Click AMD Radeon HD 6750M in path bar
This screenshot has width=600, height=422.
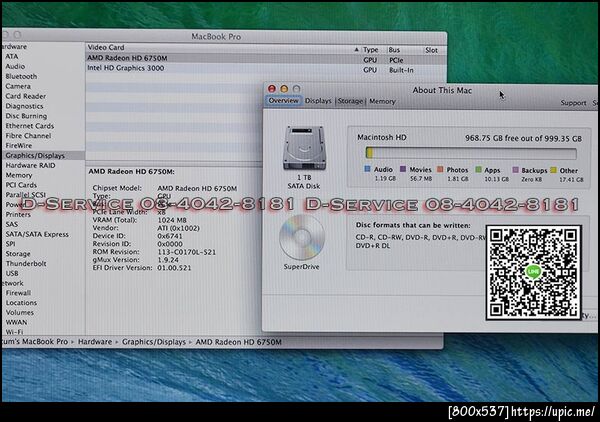click(239, 342)
